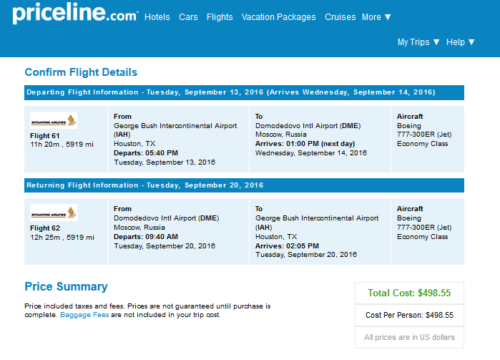
Task: Click the Cost Per Person box
Action: [x=409, y=315]
